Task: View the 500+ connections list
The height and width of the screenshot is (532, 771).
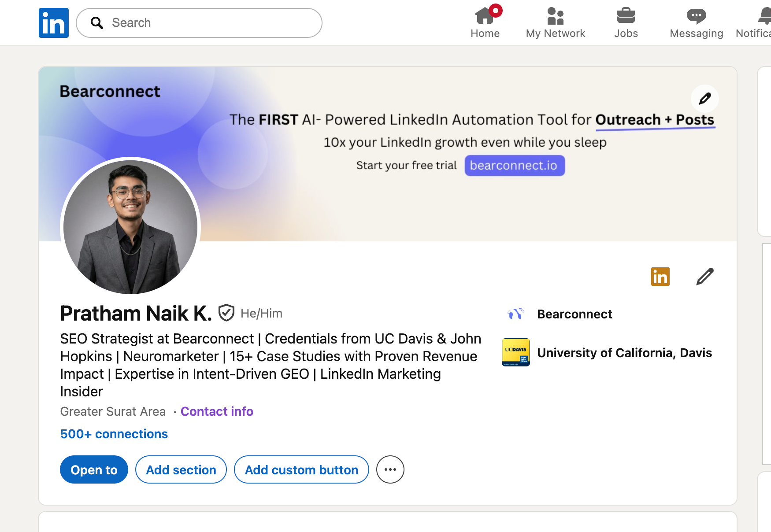Action: 114,434
